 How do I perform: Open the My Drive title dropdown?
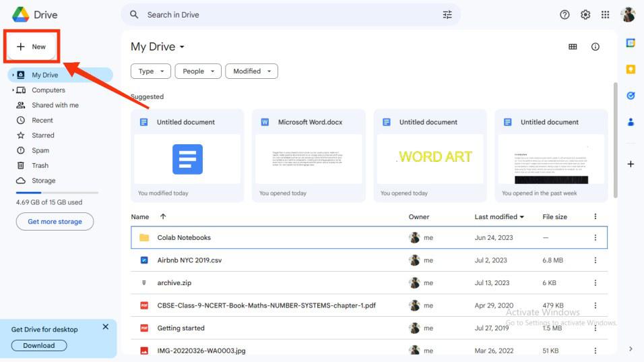[x=158, y=47]
